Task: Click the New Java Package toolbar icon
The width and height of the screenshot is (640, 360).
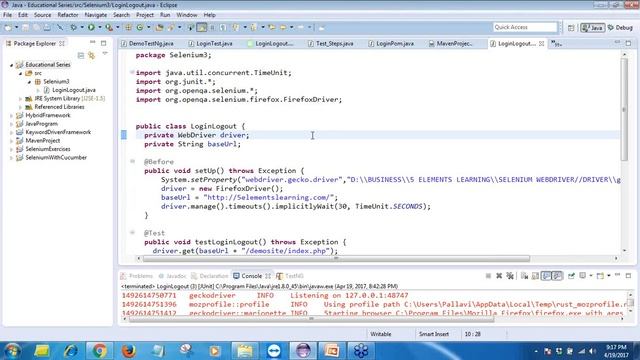Action: click(128, 27)
